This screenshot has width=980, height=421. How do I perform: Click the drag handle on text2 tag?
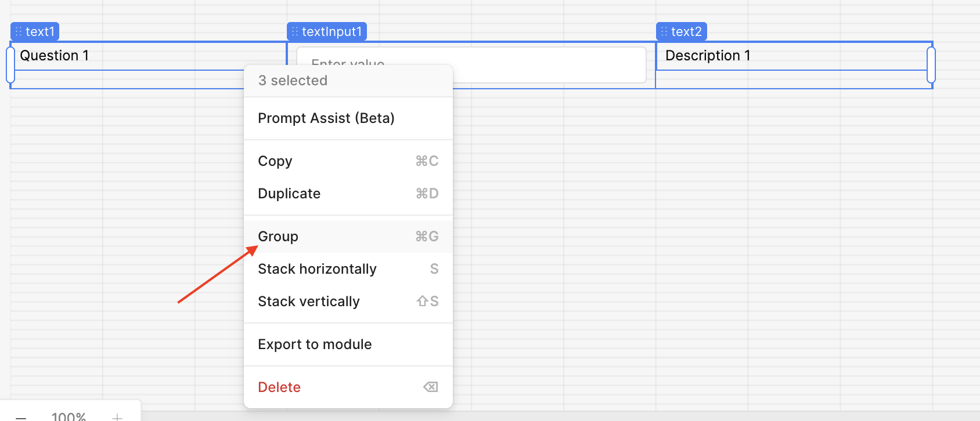coord(664,31)
